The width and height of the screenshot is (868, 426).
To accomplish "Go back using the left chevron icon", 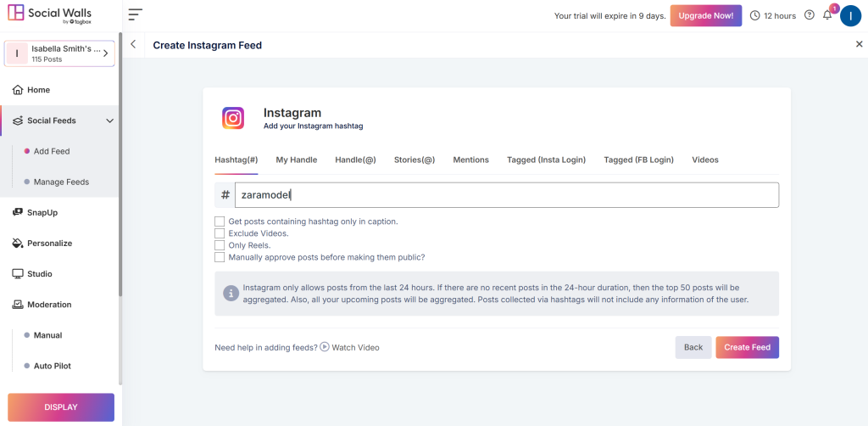I will (x=133, y=45).
